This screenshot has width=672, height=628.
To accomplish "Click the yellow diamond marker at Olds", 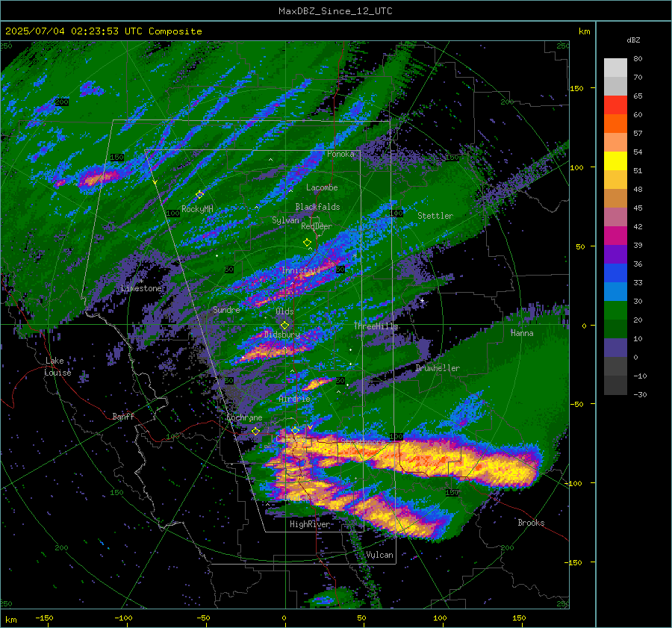I will click(x=284, y=326).
